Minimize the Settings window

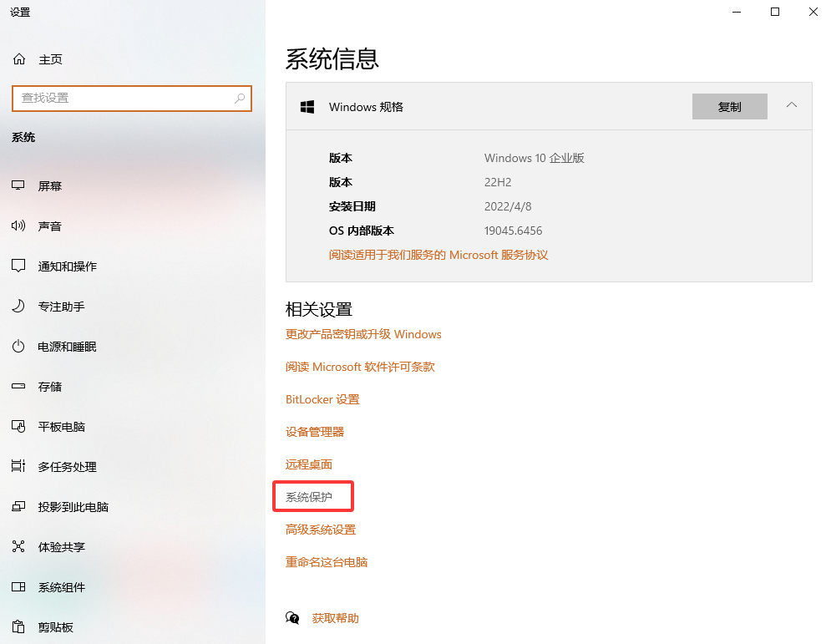pos(737,12)
